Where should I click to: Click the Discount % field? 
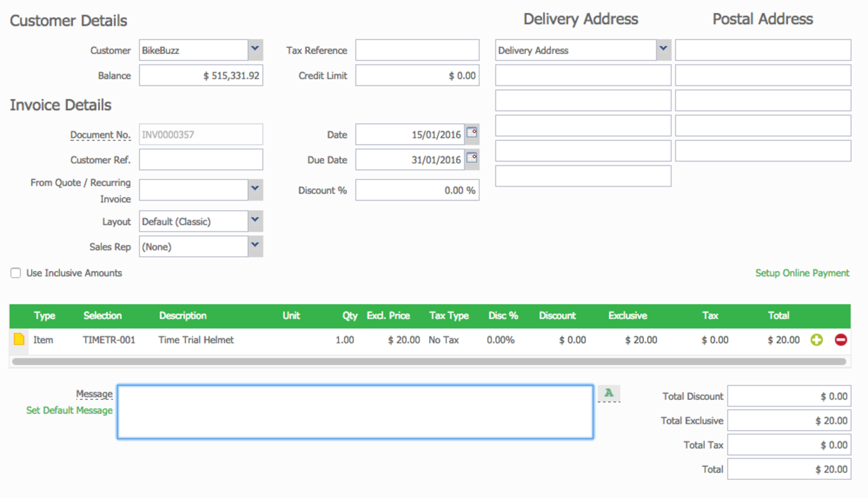tap(417, 189)
